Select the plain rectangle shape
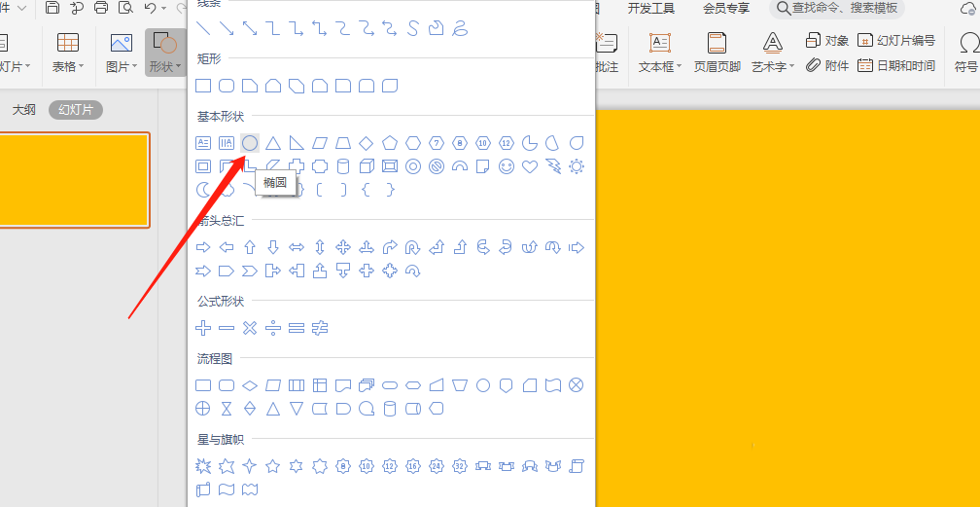Viewport: 980px width, 507px height. tap(203, 87)
